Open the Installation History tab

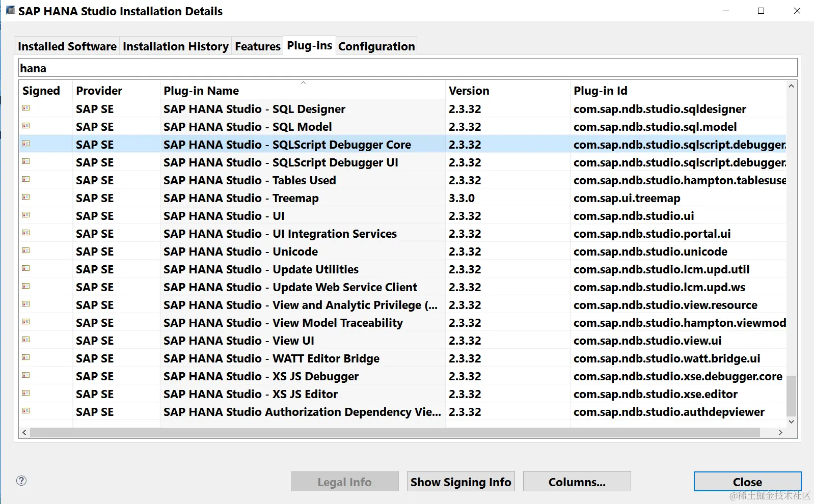coord(176,46)
